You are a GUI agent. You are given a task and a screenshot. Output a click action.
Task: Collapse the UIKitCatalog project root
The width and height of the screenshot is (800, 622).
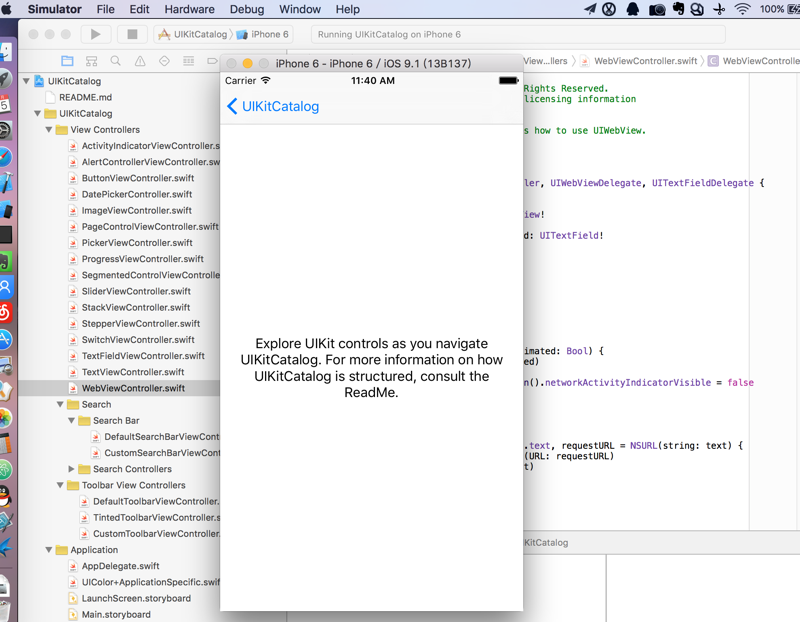pos(26,81)
